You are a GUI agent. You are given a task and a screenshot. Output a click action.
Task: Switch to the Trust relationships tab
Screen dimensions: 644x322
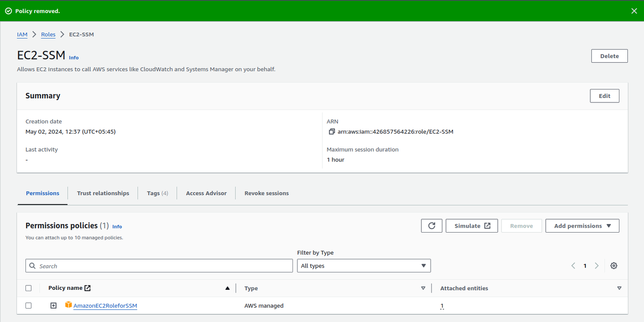(103, 193)
